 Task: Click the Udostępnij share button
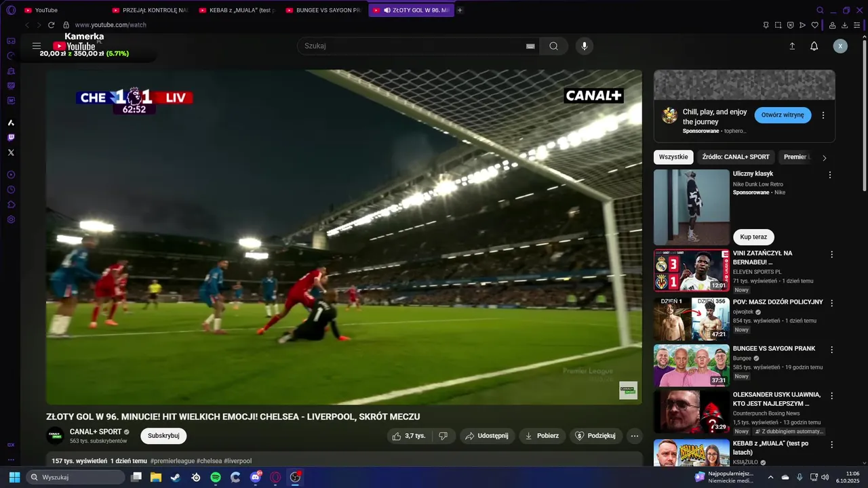[x=487, y=436]
